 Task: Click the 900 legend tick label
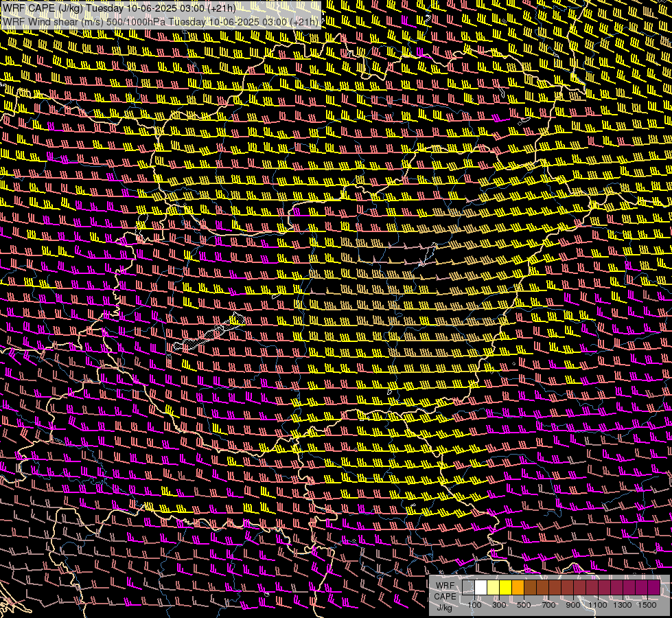[573, 605]
